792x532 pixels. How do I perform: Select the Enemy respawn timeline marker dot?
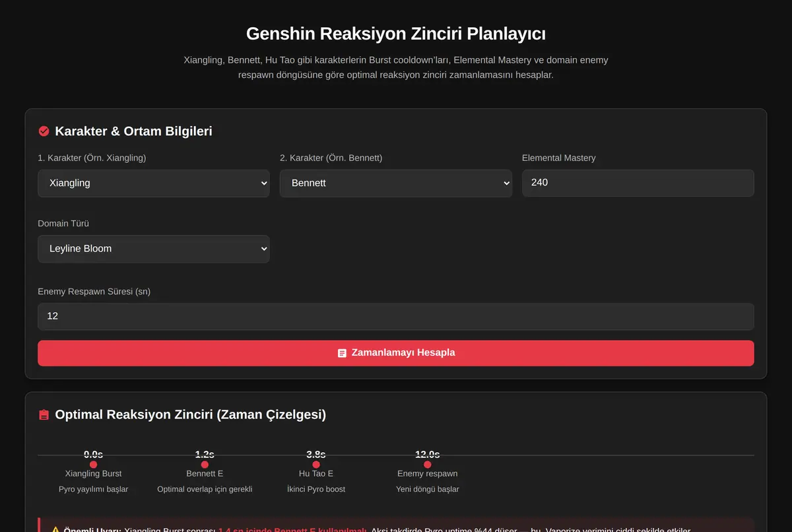(427, 465)
